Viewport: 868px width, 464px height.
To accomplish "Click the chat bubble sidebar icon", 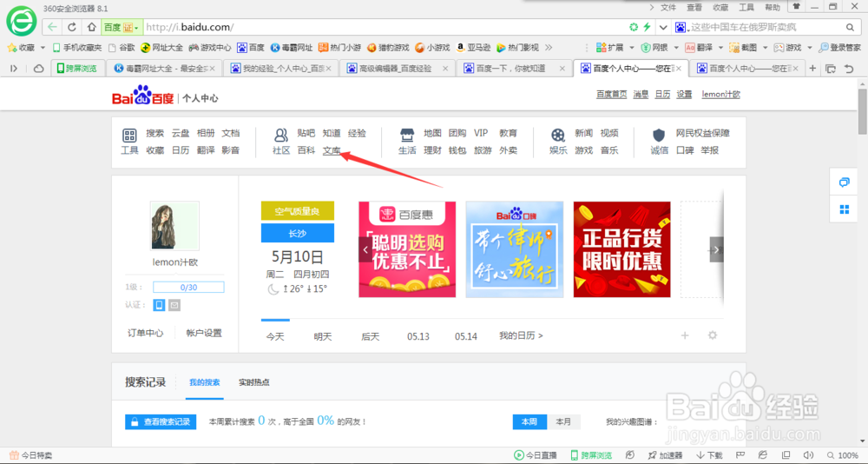I will pos(845,182).
